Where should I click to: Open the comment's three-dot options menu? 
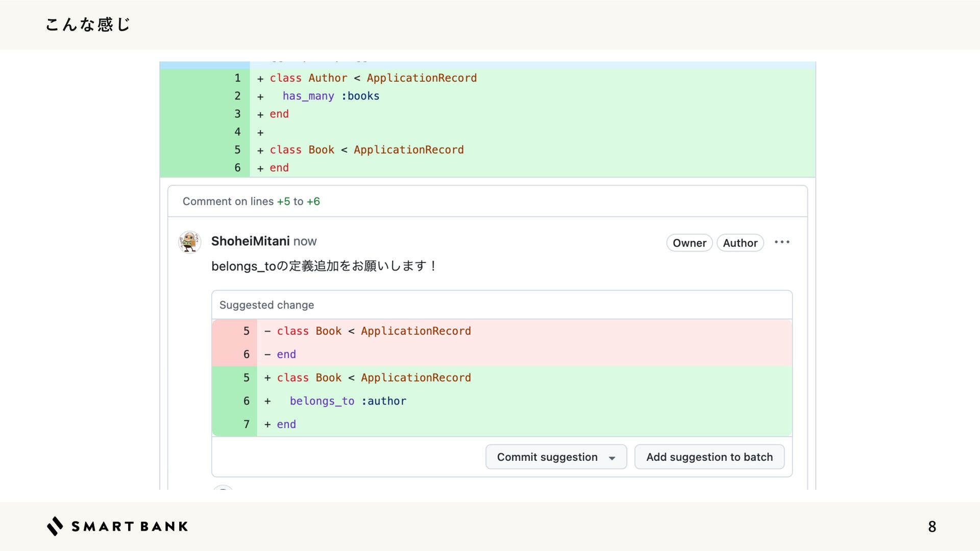pos(781,242)
